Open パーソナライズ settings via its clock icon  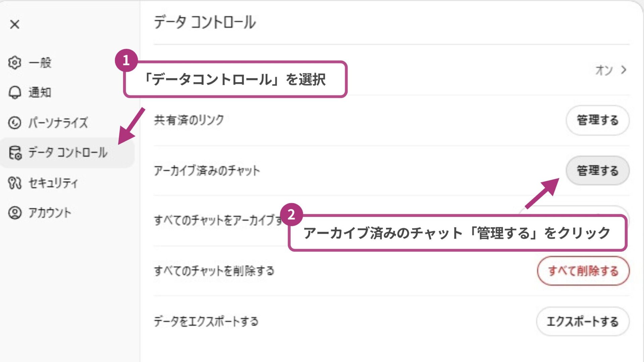click(x=15, y=123)
